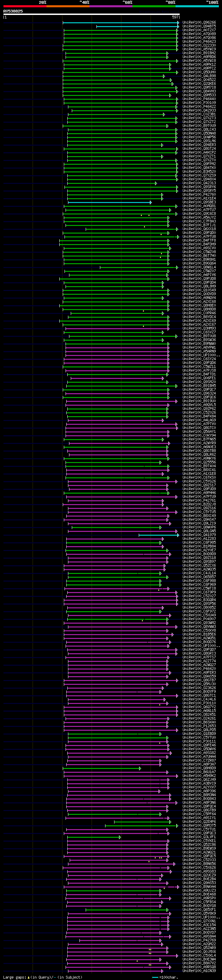Viewport: 222px width, 980px height.
Task: Click hit label UniRef100_O22330
Action: point(199,45)
